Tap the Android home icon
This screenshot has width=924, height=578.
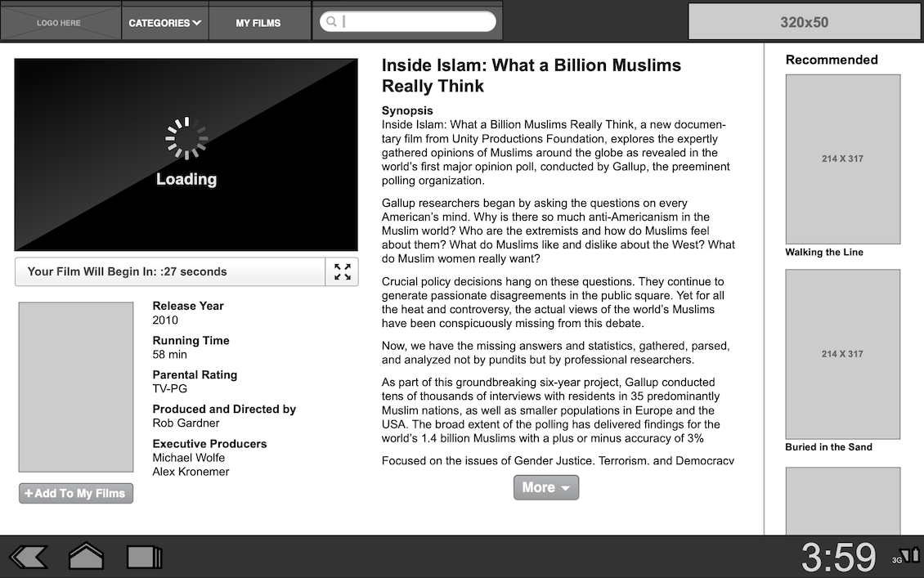pyautogui.click(x=86, y=556)
